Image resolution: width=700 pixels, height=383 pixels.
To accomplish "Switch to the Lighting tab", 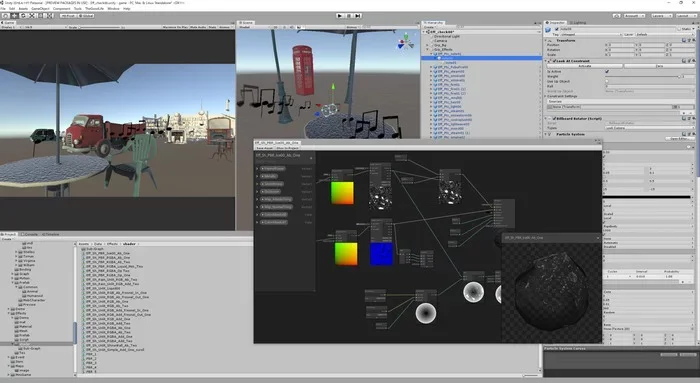I will pos(579,22).
